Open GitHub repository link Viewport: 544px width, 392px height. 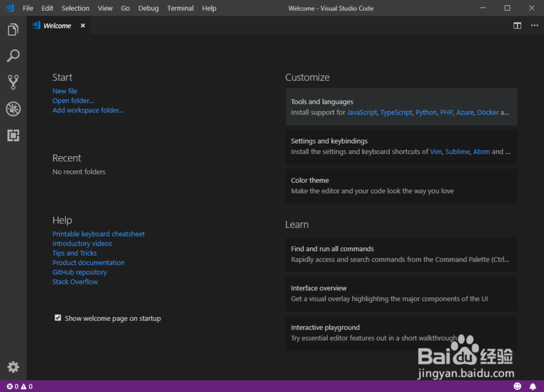[79, 272]
